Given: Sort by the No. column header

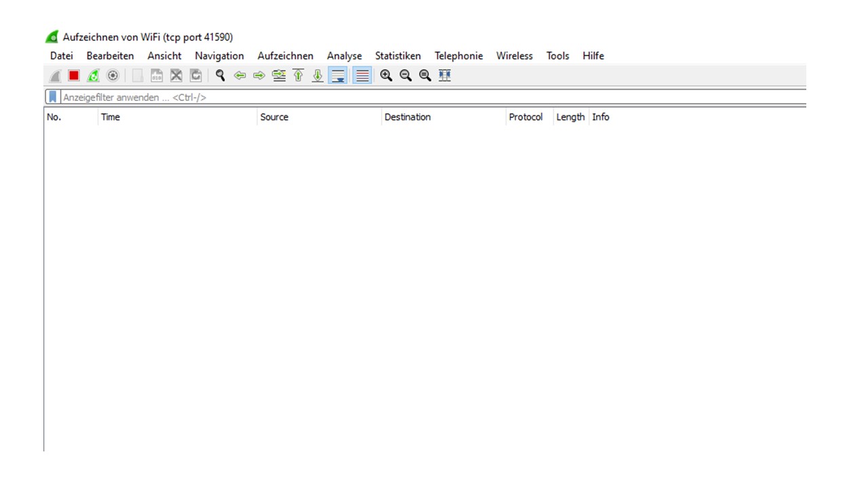Looking at the screenshot, I should coord(71,117).
